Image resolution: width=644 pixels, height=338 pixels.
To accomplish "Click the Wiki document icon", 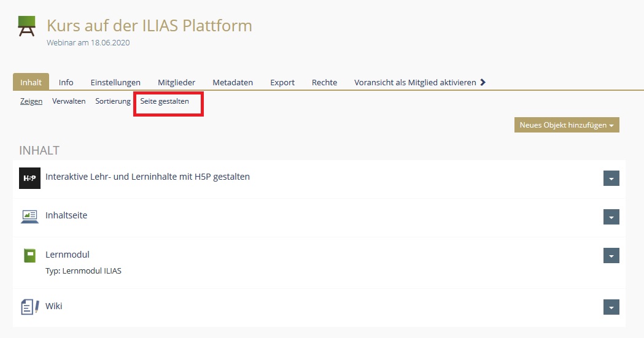I will point(29,307).
